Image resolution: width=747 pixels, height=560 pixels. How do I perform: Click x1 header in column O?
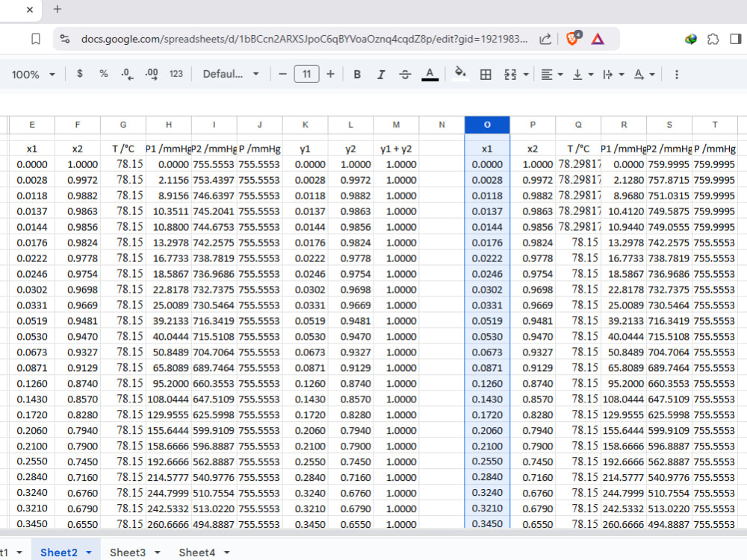tap(487, 149)
